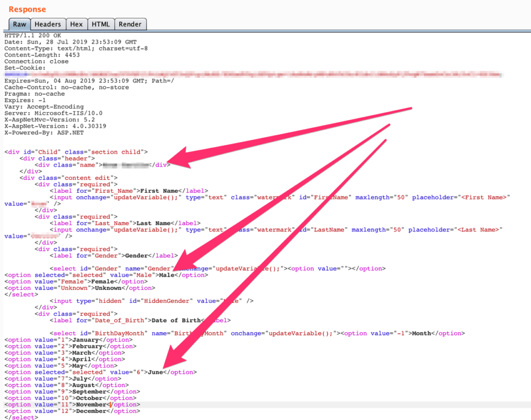Click the "Expires: -1" header line
This screenshot has width=531, height=420.
point(25,100)
